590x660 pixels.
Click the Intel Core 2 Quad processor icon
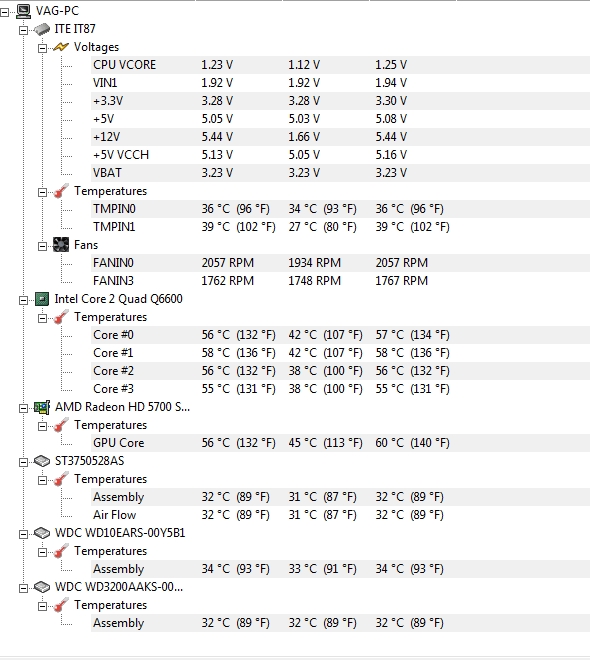coord(42,299)
